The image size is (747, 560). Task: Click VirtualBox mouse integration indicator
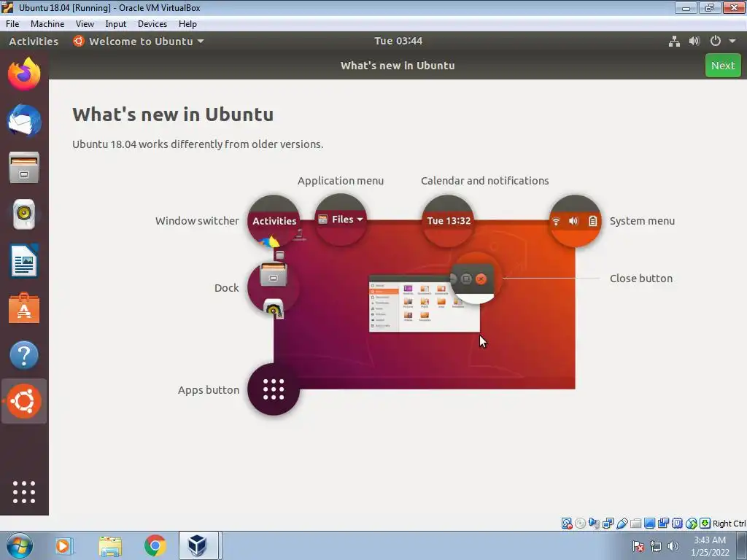(691, 524)
